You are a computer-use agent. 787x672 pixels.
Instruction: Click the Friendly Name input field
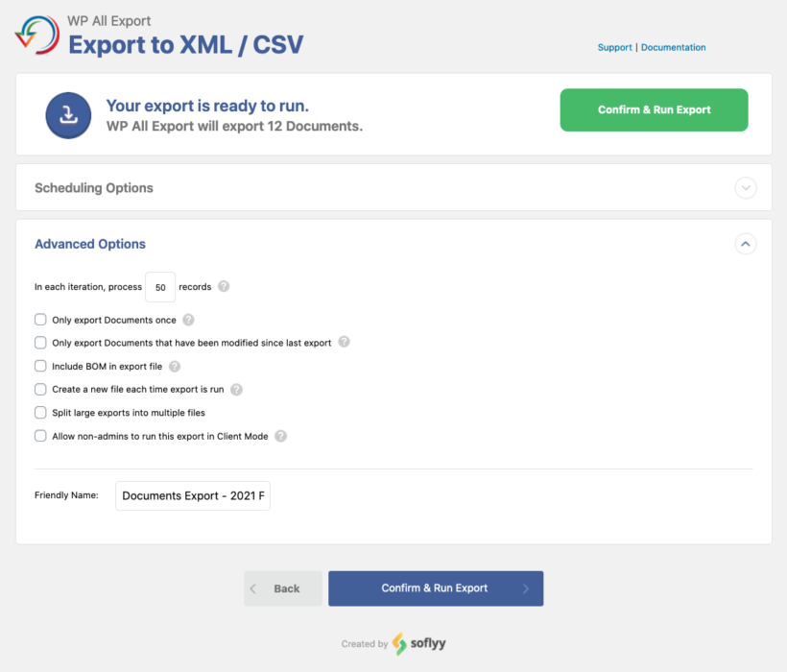pos(193,495)
